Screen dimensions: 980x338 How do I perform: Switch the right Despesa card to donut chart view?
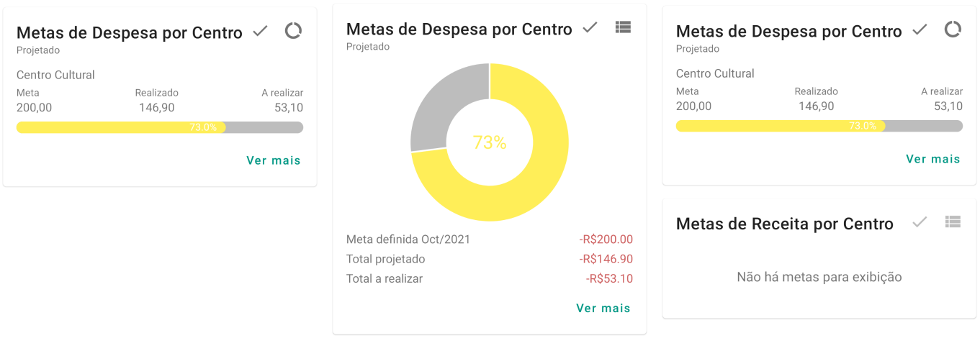click(953, 29)
